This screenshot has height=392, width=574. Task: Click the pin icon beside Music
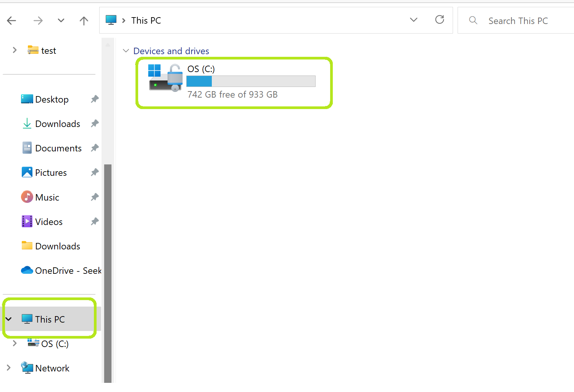click(x=95, y=197)
